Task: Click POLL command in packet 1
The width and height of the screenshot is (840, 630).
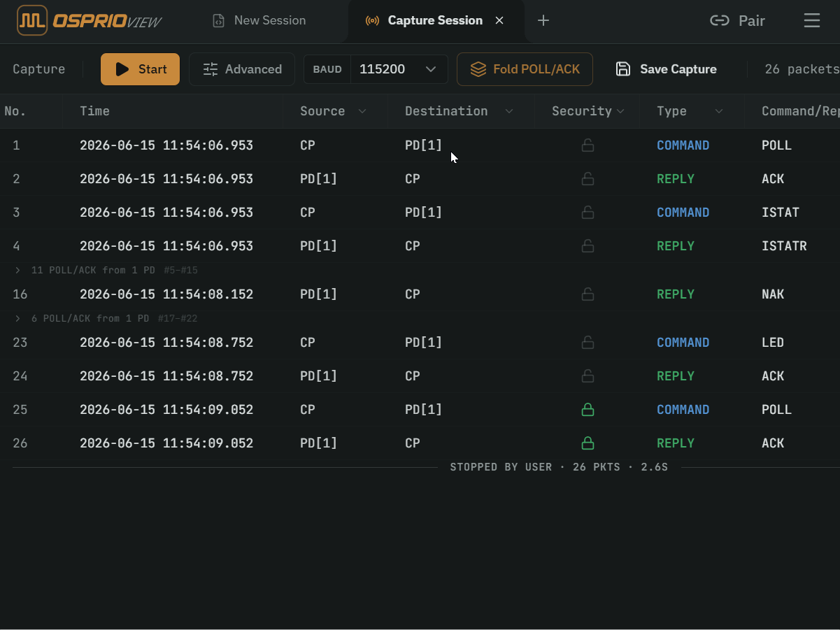Action: pyautogui.click(x=776, y=145)
